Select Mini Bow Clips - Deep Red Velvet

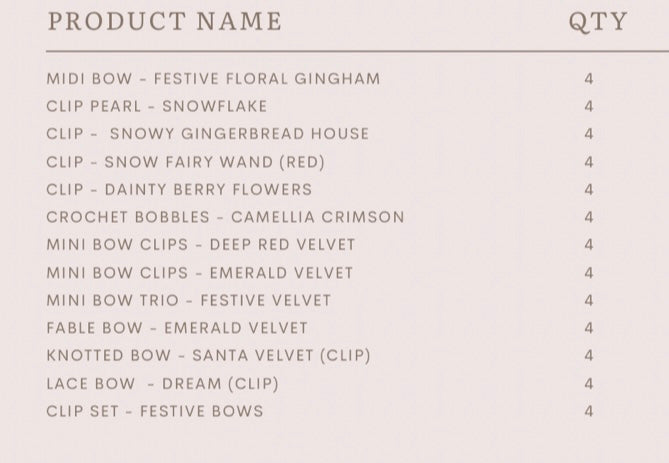click(201, 245)
